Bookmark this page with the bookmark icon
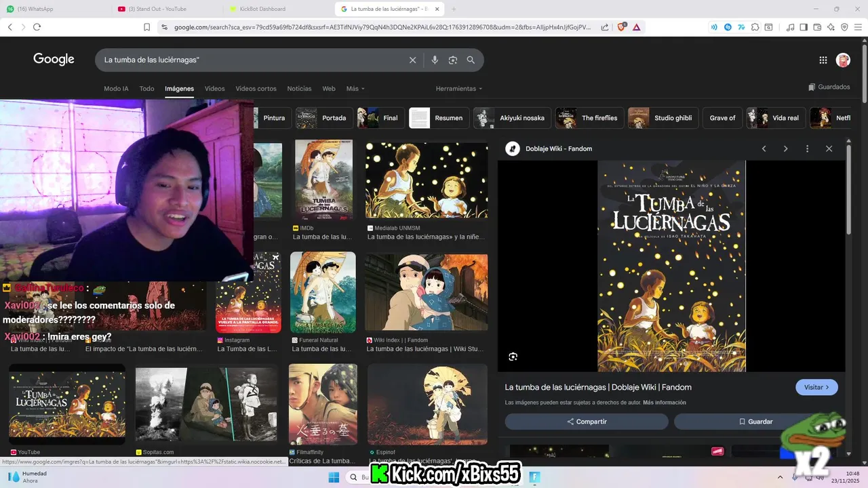Screen dimensions: 868x488 [x=146, y=27]
